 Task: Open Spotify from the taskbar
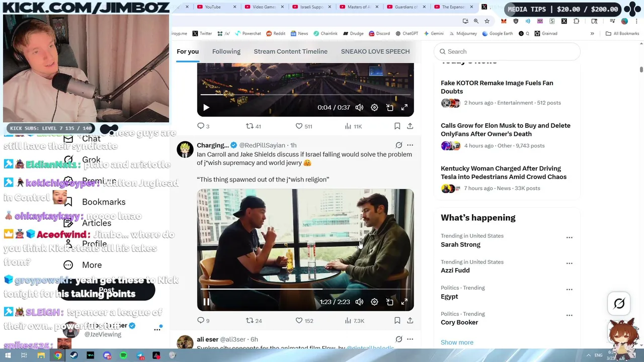pos(124,355)
